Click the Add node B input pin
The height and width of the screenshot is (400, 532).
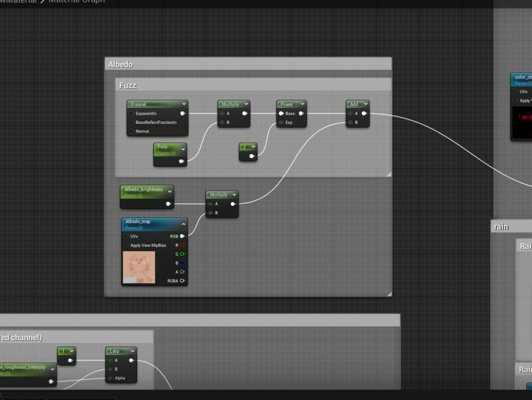click(350, 122)
